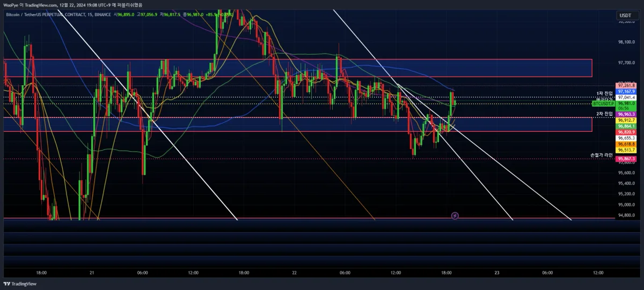
Task: Select the 손절가 라인 stop-loss label
Action: point(601,155)
